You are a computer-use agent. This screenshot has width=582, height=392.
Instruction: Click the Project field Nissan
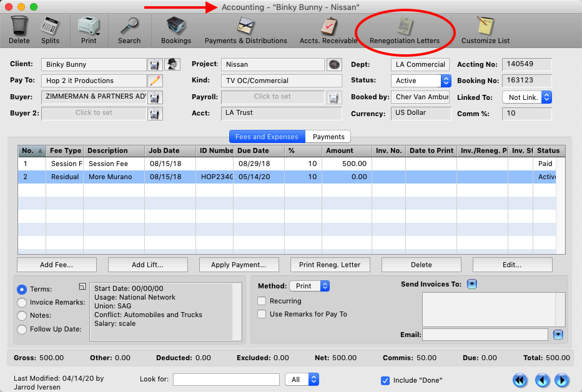coord(273,64)
